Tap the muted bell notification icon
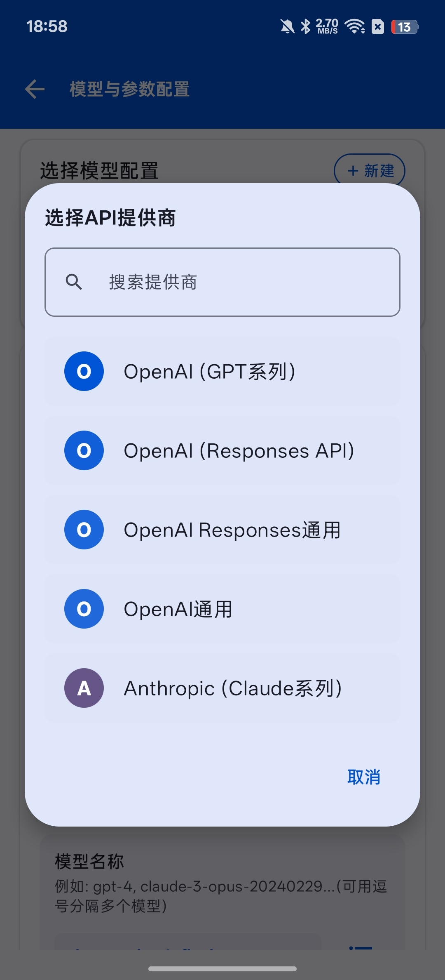Screen dimensions: 445x980 (287, 26)
